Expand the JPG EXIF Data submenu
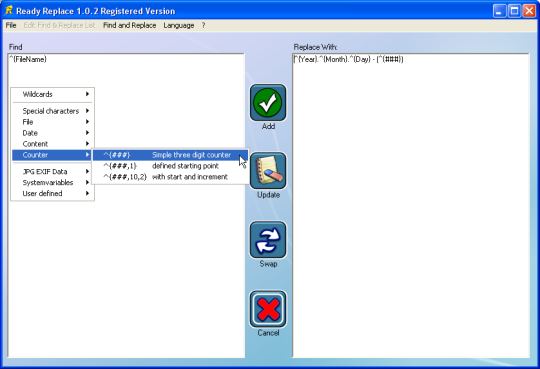 coord(52,172)
